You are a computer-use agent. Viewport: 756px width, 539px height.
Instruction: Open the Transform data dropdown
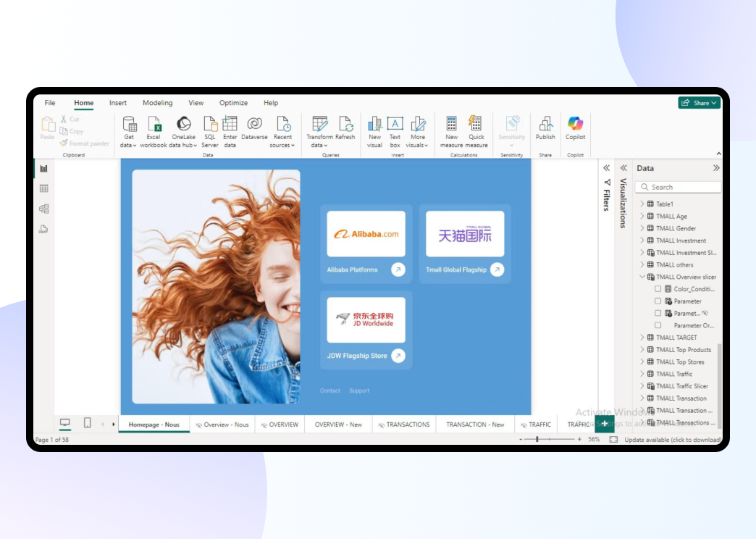coord(319,132)
